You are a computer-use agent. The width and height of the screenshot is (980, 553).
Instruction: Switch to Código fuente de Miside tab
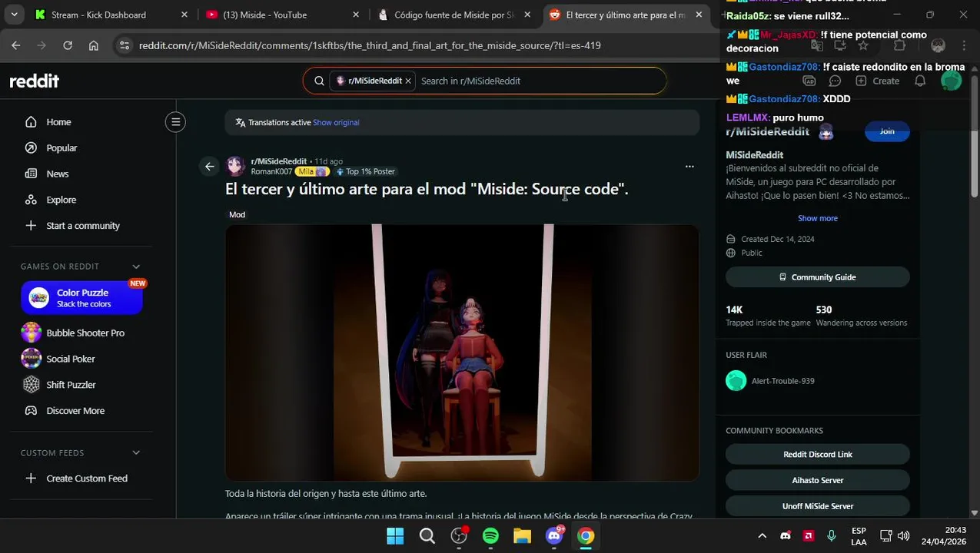(453, 15)
